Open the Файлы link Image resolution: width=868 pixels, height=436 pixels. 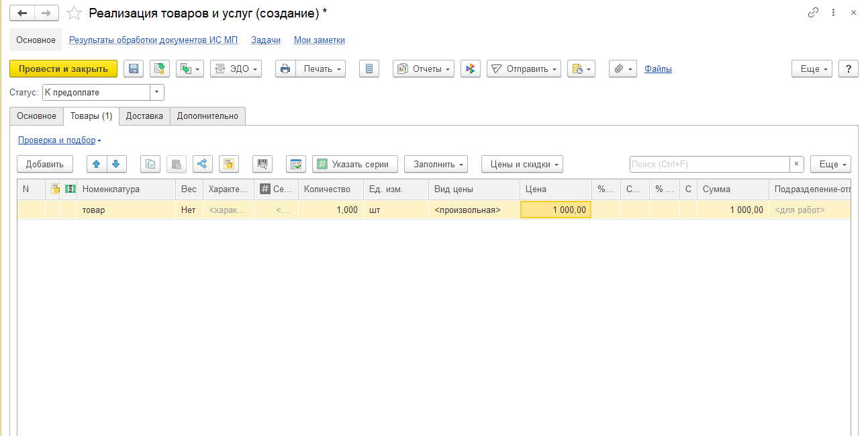658,69
